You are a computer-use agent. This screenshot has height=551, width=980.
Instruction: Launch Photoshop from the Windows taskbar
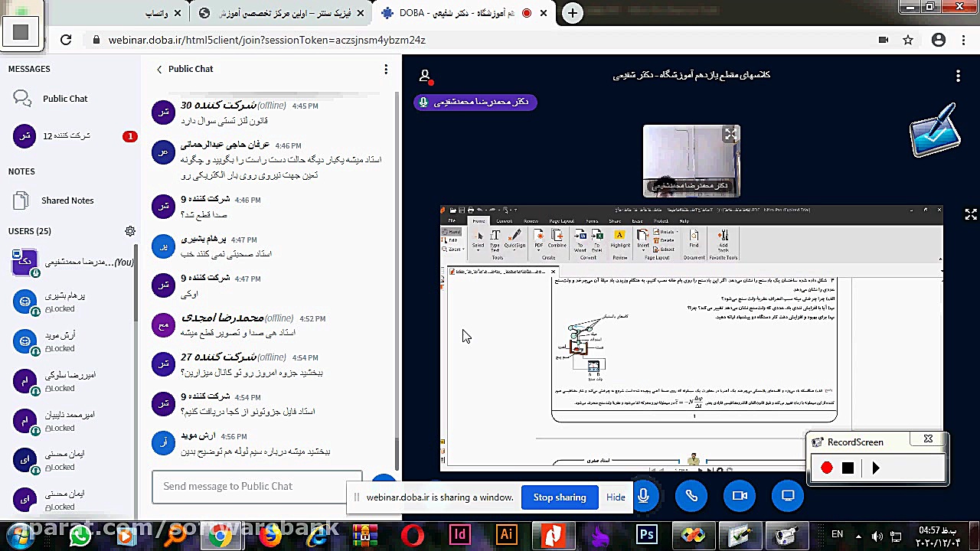point(646,534)
